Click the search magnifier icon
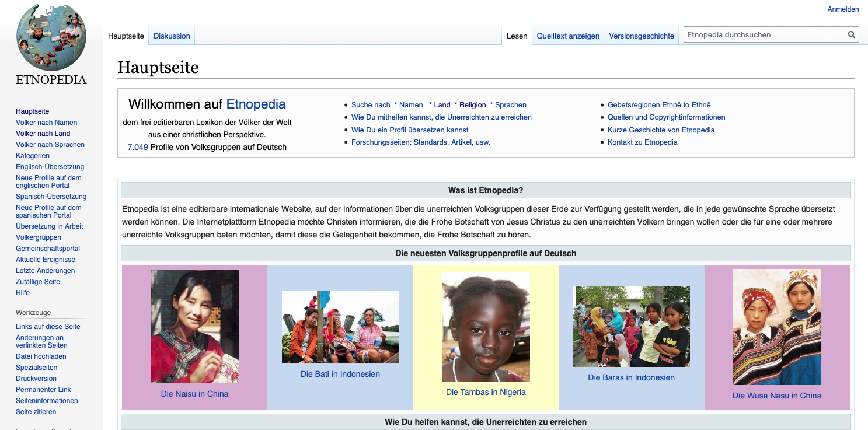Image resolution: width=868 pixels, height=430 pixels. click(x=852, y=35)
